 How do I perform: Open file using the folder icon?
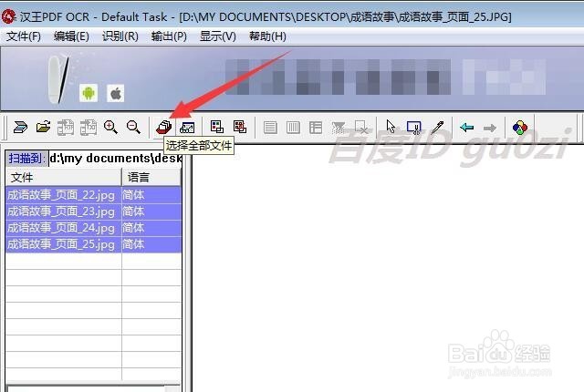43,128
